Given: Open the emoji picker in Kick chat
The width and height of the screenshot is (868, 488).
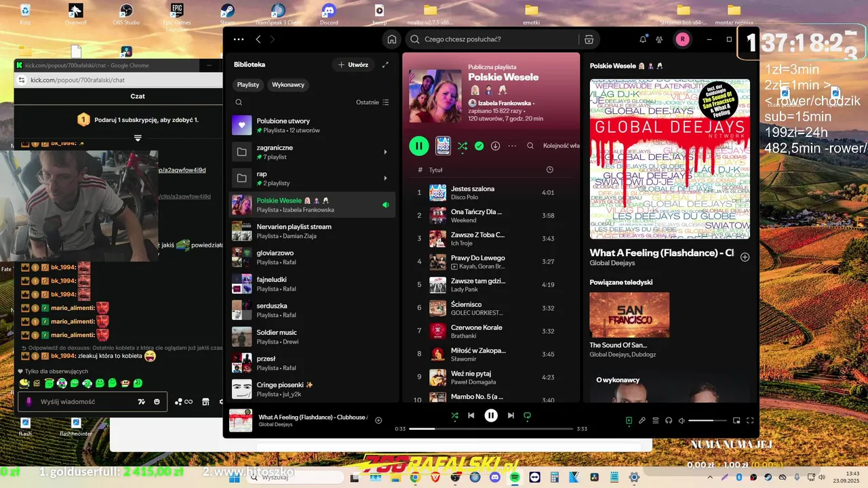Looking at the screenshot, I should click(157, 401).
